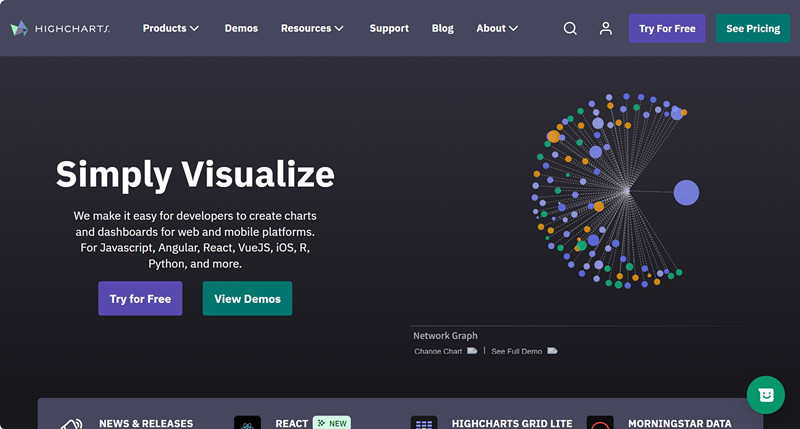The width and height of the screenshot is (800, 429).
Task: Click the icon beside See Full Demo
Action: click(552, 351)
